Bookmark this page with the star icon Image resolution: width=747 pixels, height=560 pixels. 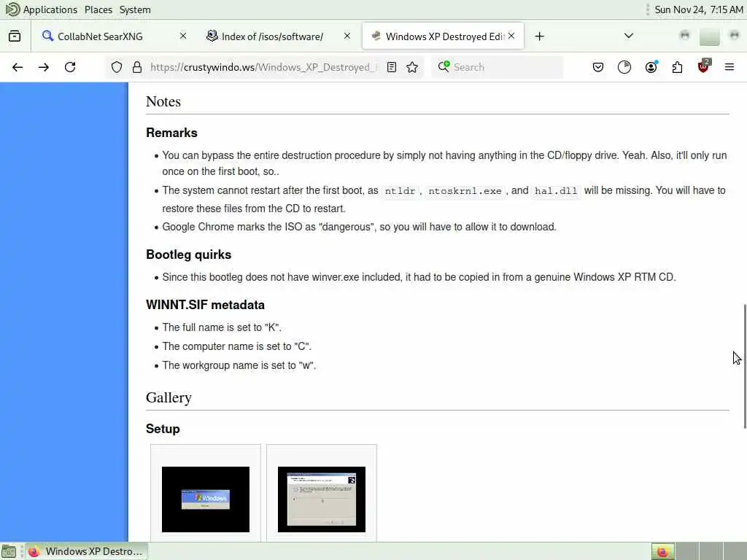click(413, 67)
